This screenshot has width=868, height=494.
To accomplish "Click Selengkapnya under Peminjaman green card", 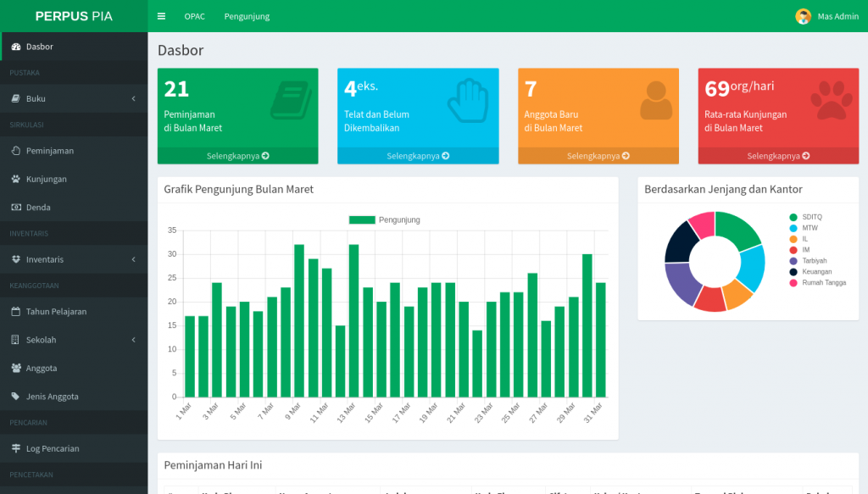I will point(238,156).
